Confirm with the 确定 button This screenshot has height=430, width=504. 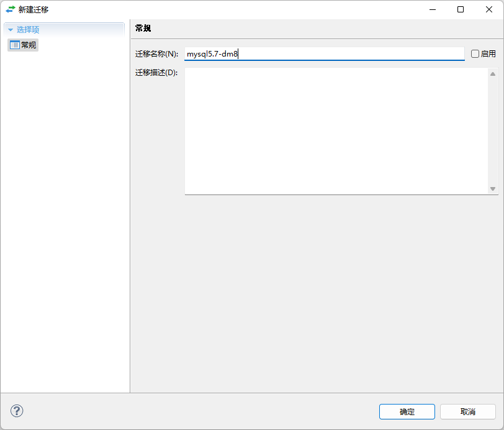407,411
